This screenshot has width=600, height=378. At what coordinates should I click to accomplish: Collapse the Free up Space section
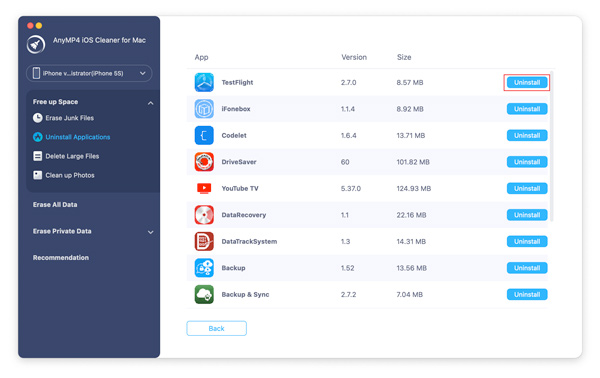[151, 103]
